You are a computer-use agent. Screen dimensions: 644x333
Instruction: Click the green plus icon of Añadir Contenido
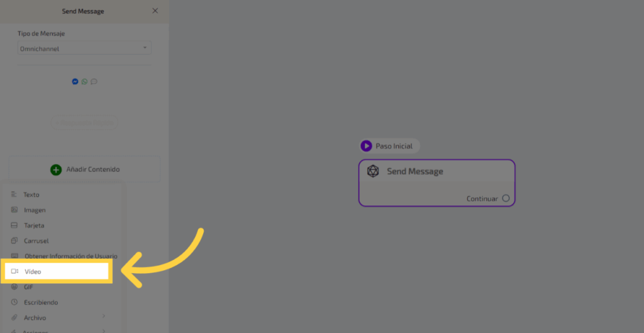[x=56, y=169]
